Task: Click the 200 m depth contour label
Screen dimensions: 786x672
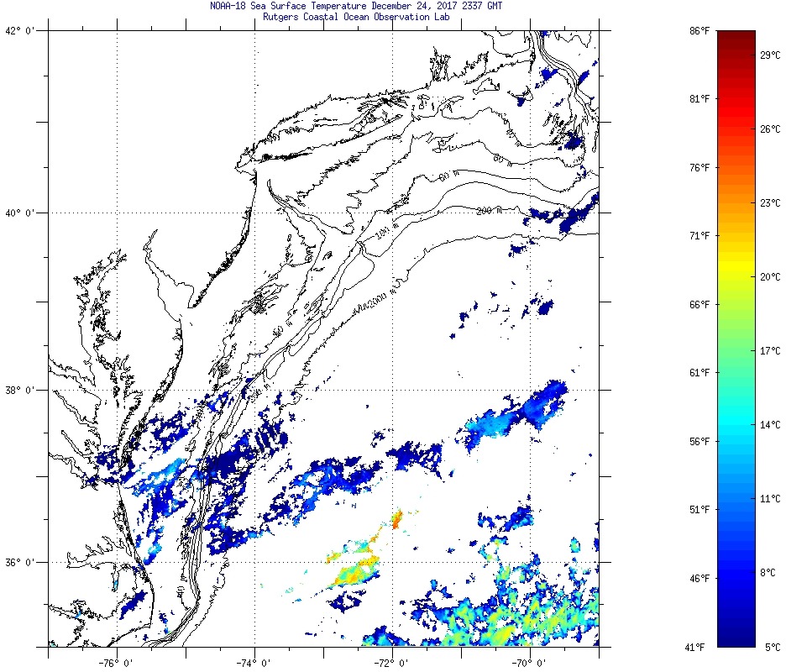Action: [x=489, y=211]
